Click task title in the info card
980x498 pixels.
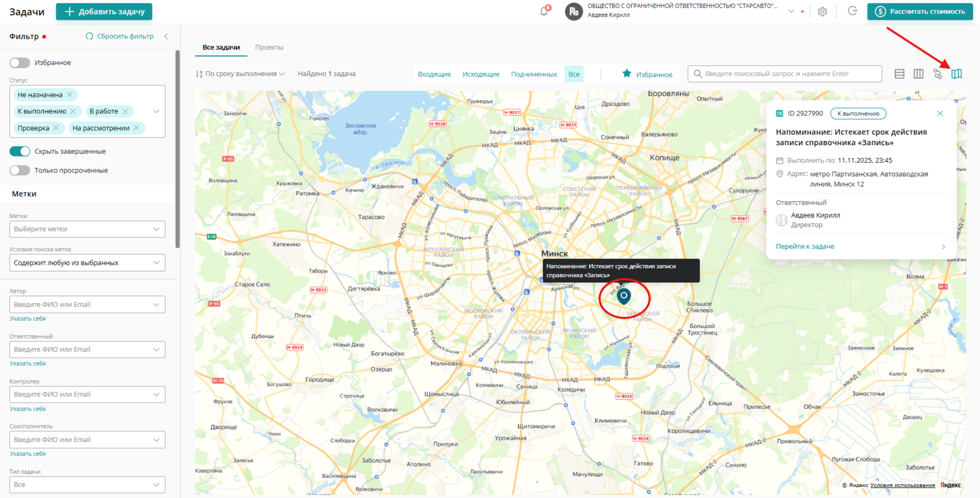851,137
